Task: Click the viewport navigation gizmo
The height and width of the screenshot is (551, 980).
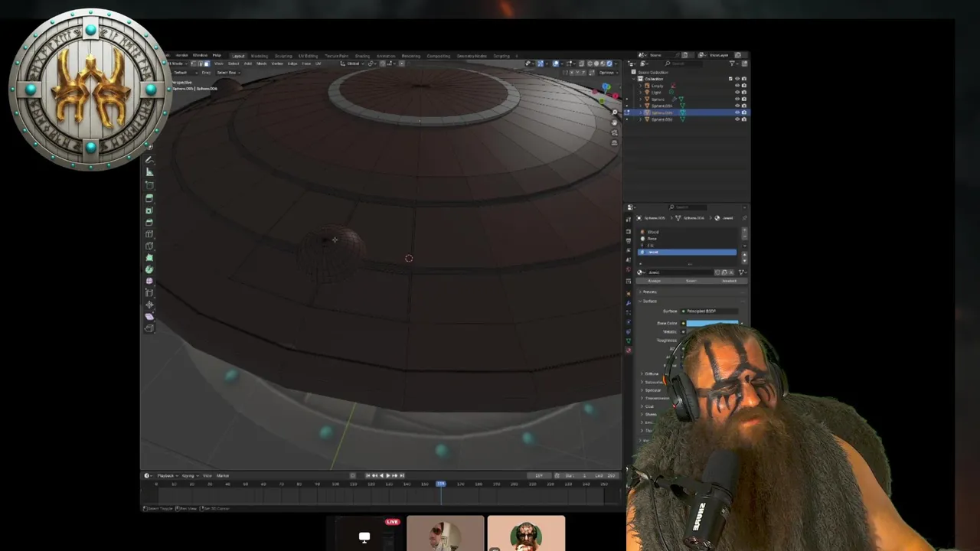Action: [x=606, y=95]
